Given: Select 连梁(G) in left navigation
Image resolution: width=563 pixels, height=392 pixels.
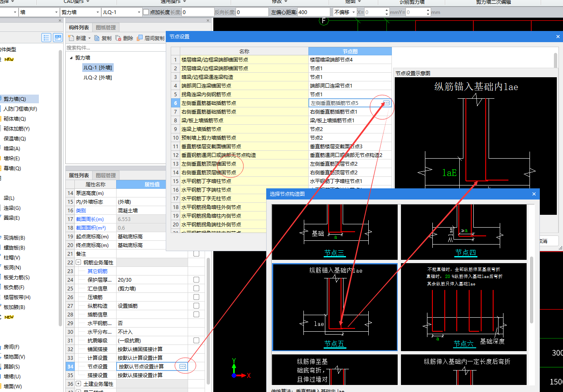Looking at the screenshot, I should pos(12,208).
